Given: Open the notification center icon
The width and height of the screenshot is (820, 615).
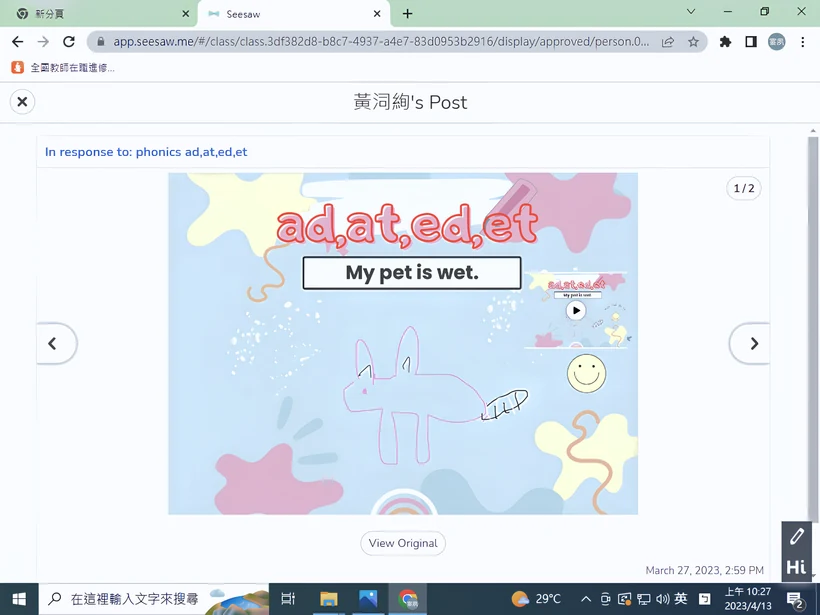Looking at the screenshot, I should coord(795,599).
